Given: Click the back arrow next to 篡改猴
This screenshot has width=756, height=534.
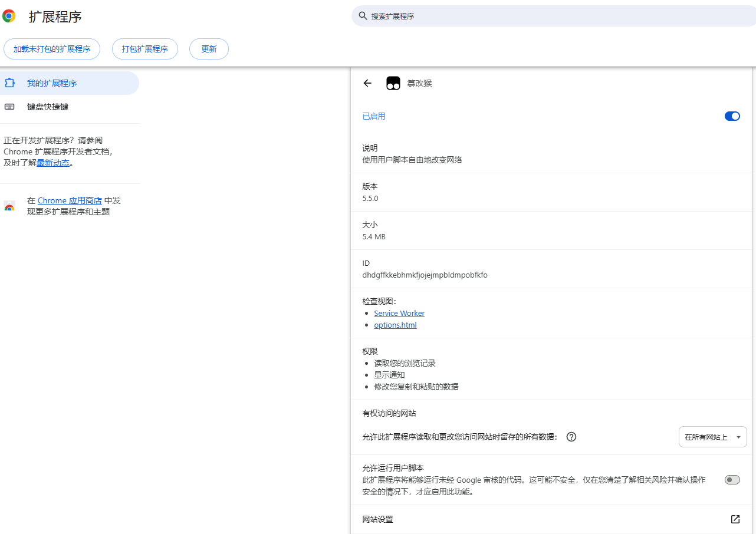Looking at the screenshot, I should click(x=367, y=83).
